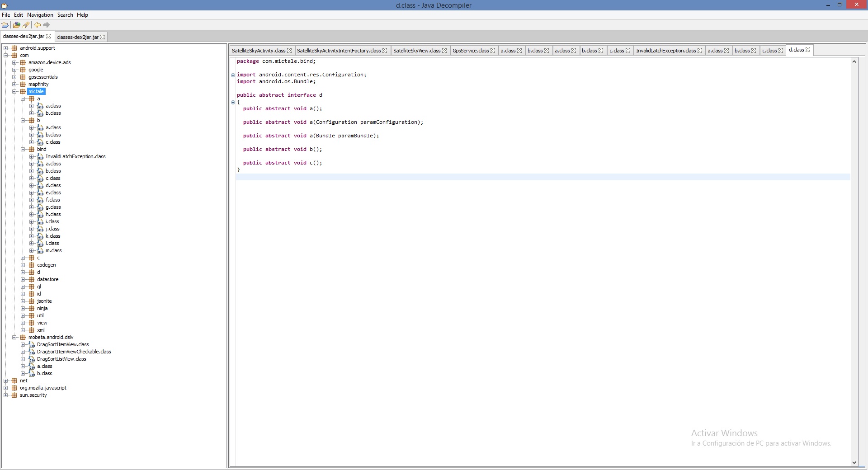This screenshot has width=868, height=470.
Task: Open the Navigation menu
Action: 40,15
